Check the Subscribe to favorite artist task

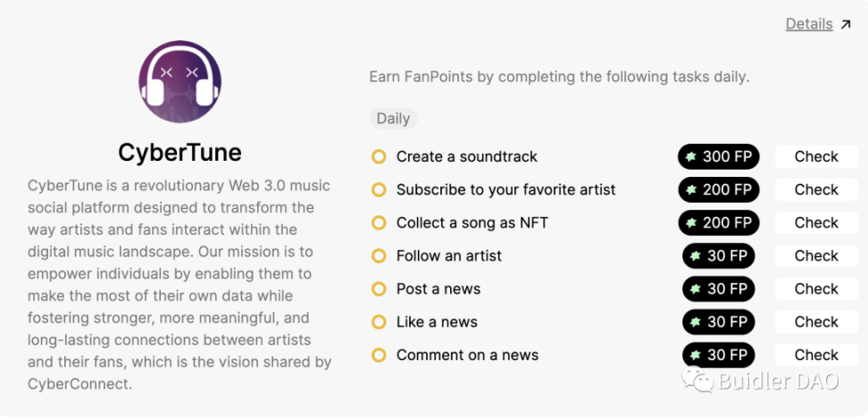coord(816,190)
